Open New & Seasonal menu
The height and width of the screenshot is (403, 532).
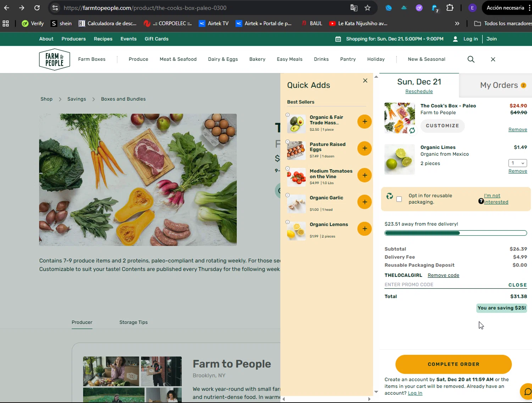(x=426, y=59)
